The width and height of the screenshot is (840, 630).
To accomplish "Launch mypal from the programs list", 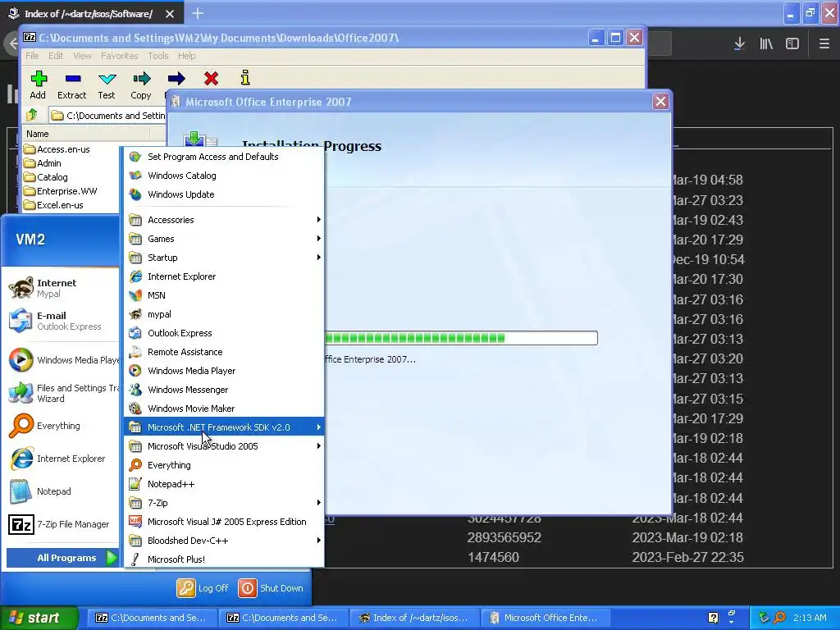I will point(159,314).
